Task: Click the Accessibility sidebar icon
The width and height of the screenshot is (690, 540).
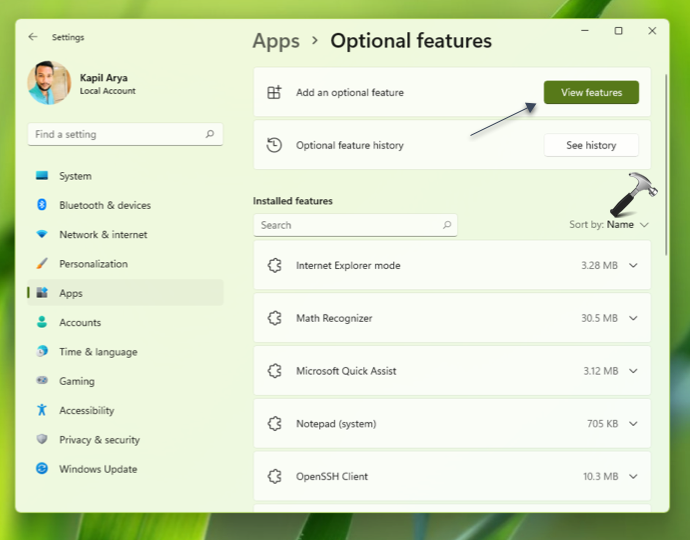Action: click(42, 410)
